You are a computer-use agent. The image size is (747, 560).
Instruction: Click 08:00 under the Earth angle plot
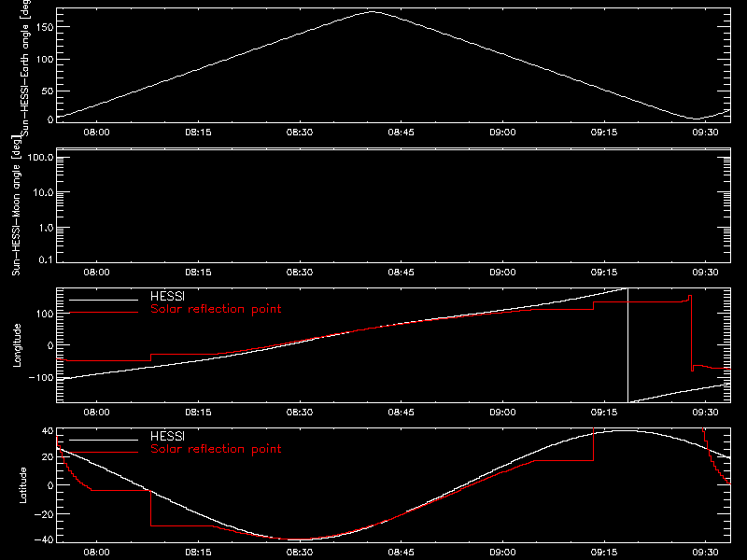97,133
